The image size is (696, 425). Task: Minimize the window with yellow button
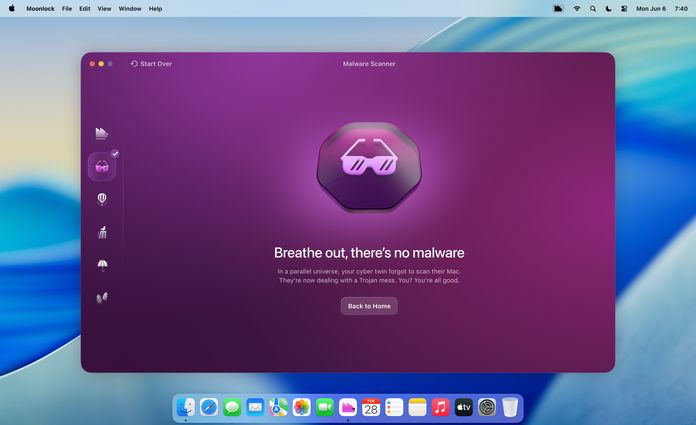(x=101, y=64)
